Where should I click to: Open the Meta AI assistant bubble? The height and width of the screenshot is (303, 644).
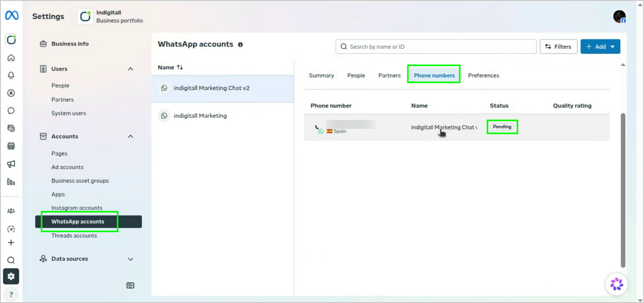(x=617, y=284)
